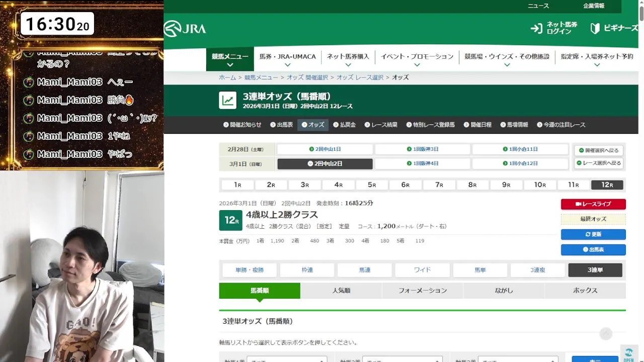
Task: Open 開催日程 sub-menu item
Action: 477,125
